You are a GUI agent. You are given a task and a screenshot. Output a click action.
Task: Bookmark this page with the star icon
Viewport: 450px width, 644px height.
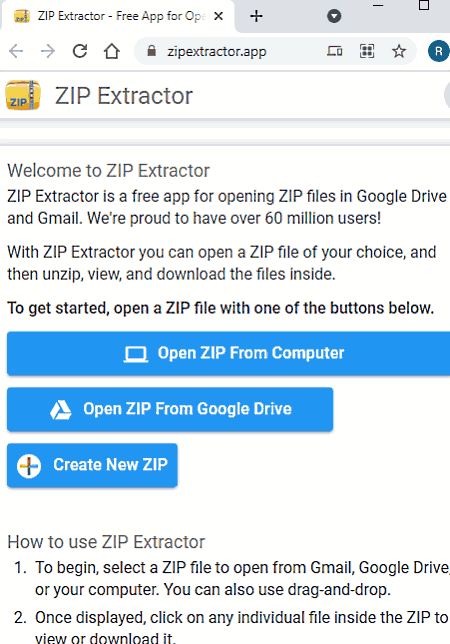(x=399, y=51)
